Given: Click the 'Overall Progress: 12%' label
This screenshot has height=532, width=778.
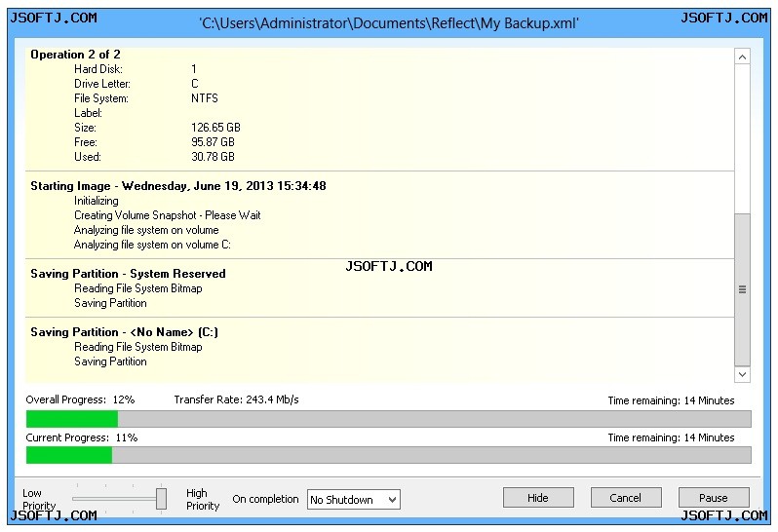Looking at the screenshot, I should point(80,399).
